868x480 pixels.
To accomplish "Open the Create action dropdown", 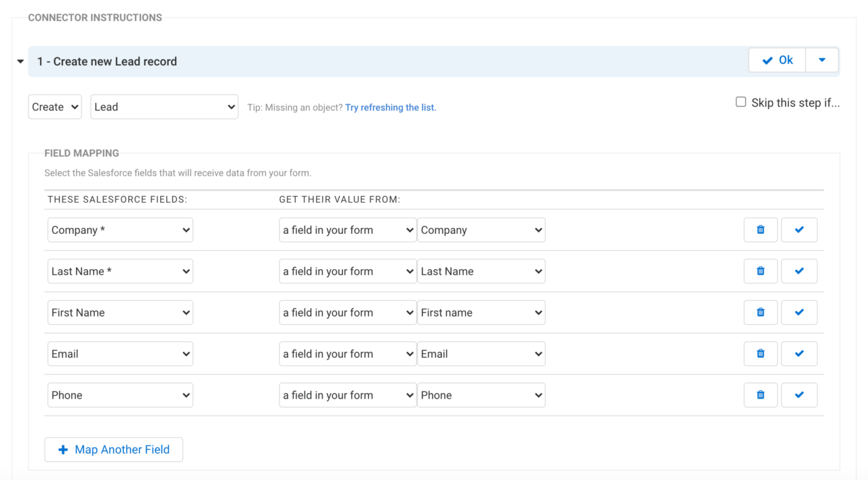I will click(x=54, y=106).
